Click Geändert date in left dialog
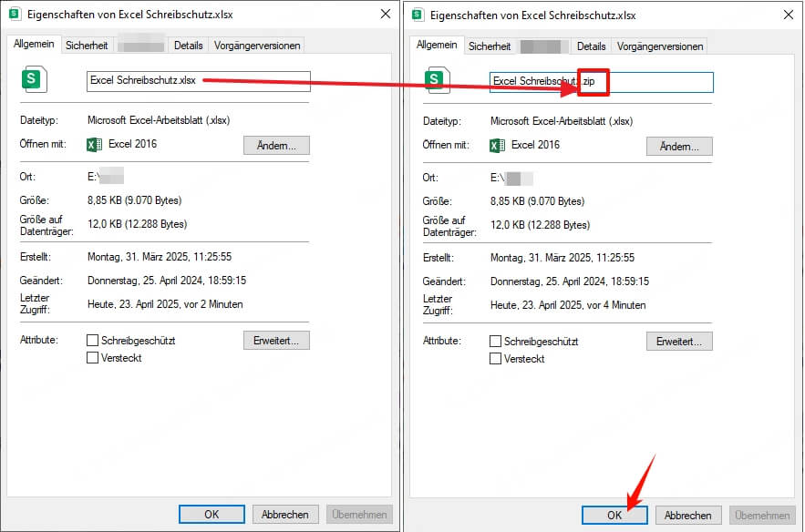This screenshot has width=805, height=532. (x=167, y=280)
